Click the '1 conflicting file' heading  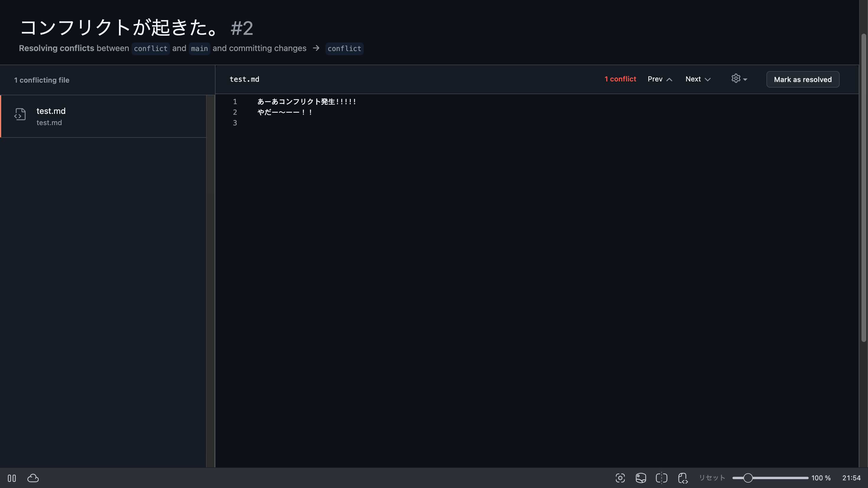[42, 80]
